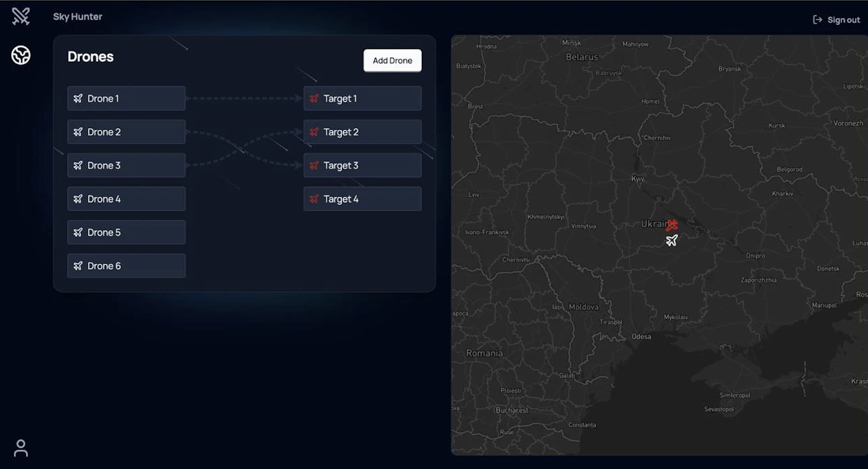This screenshot has height=469, width=868.
Task: Select Drone 2 in the list
Action: (126, 132)
